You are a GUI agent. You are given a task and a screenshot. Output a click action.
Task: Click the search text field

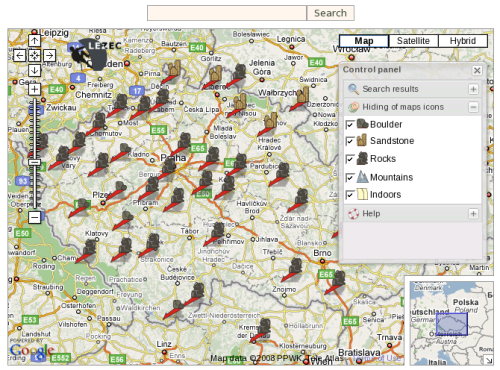click(227, 13)
